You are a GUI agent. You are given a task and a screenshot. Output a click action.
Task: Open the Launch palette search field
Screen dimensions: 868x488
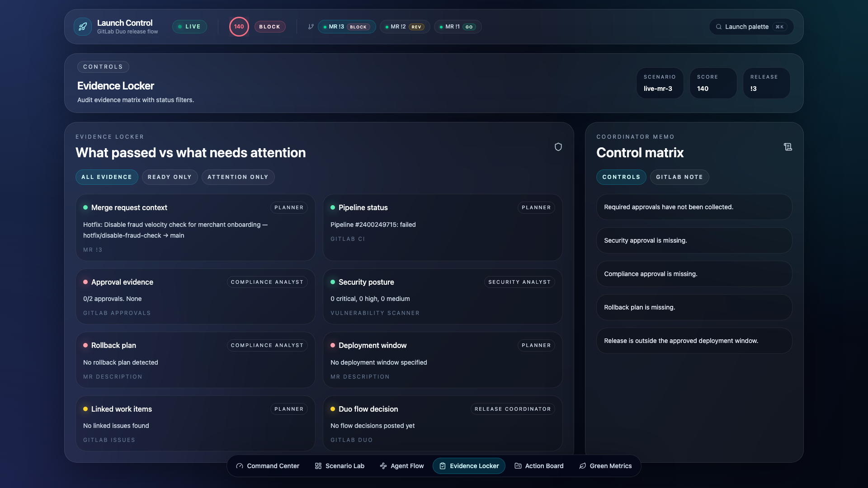751,27
